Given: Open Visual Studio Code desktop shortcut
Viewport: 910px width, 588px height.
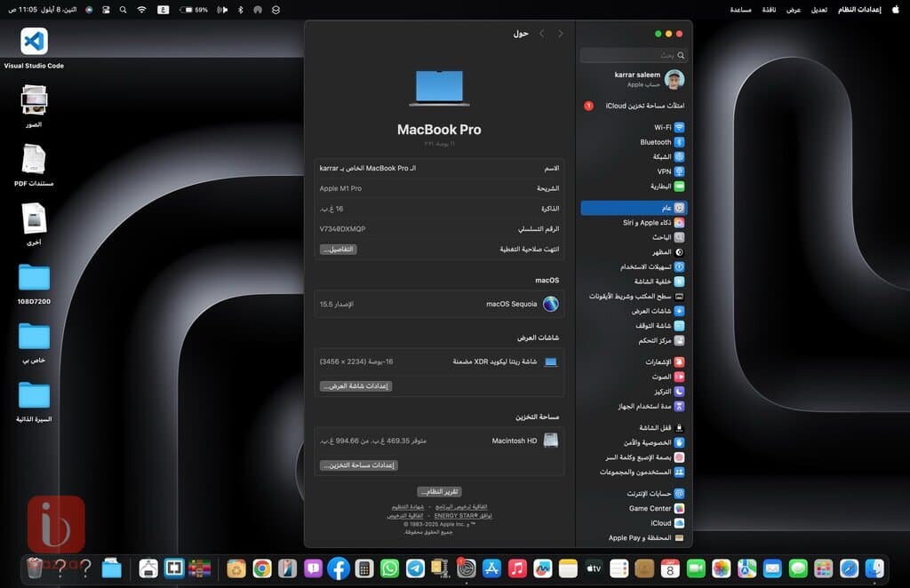Looking at the screenshot, I should (34, 48).
